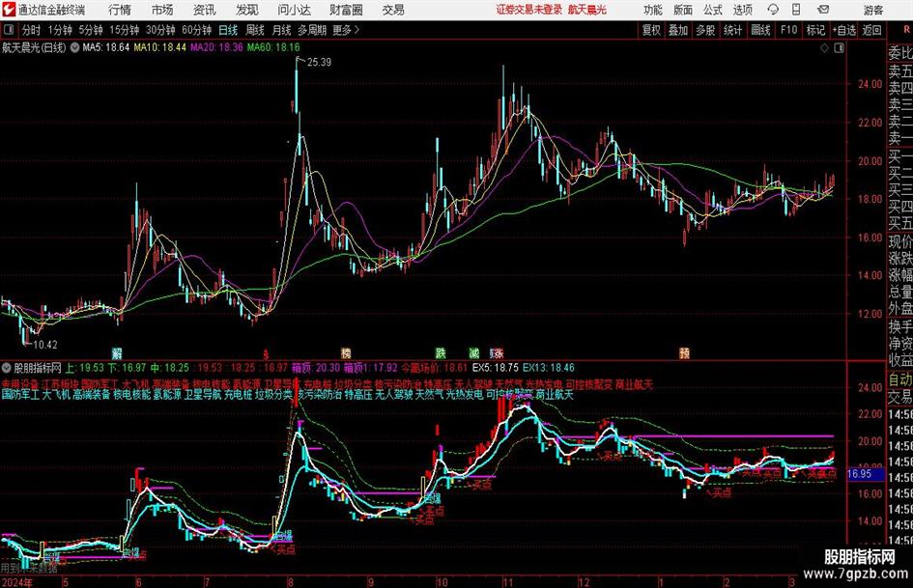Open the 财富圈 menu
This screenshot has height=588, width=913.
coord(346,10)
